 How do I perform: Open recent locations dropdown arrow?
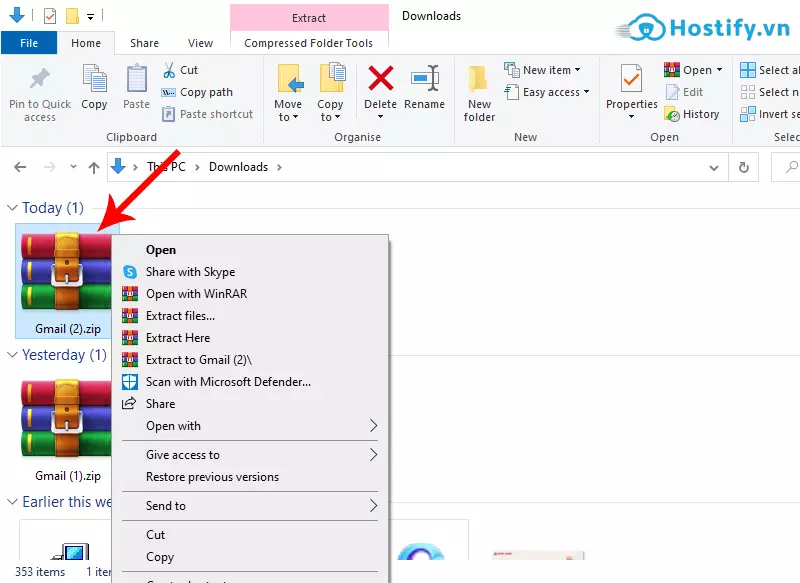[73, 167]
